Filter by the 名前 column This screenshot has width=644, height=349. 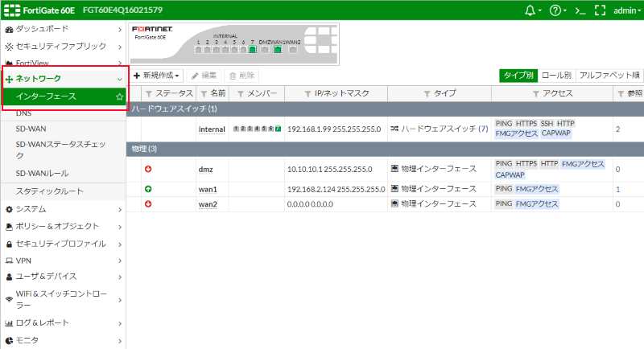204,94
